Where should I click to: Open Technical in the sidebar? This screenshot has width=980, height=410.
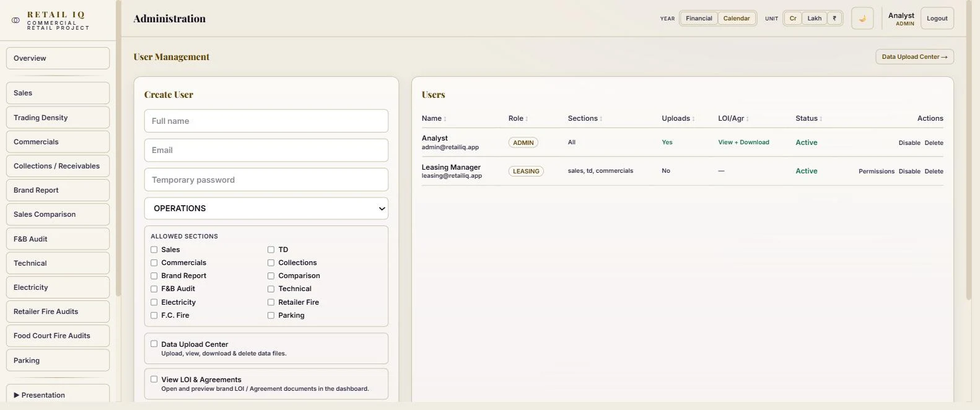tap(58, 263)
